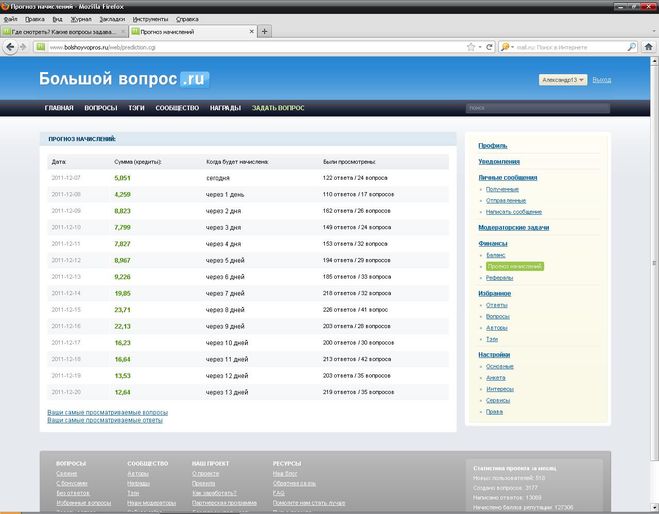Open Ответы under Избранное

[x=497, y=305]
